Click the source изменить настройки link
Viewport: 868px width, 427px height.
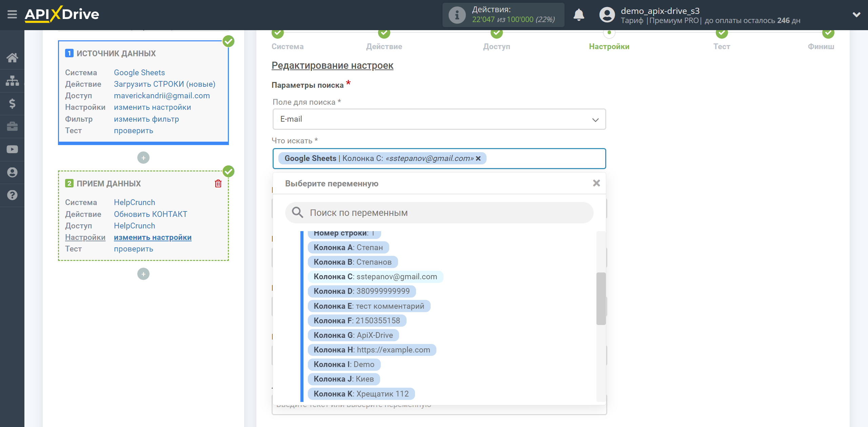[x=152, y=107]
